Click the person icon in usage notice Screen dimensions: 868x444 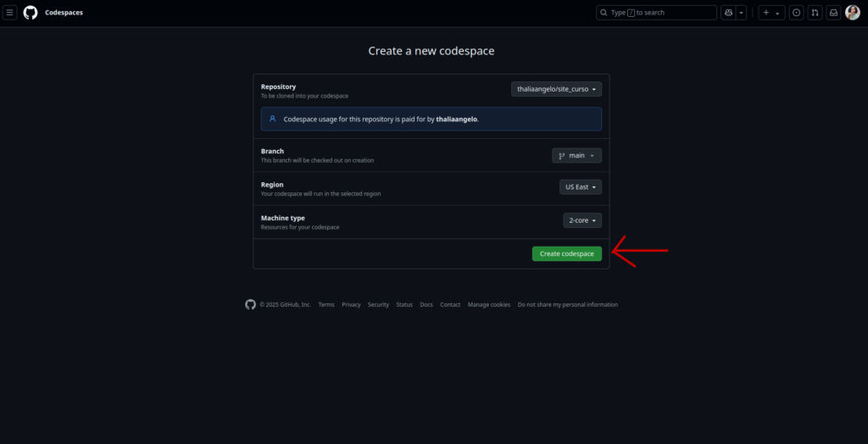(x=272, y=119)
